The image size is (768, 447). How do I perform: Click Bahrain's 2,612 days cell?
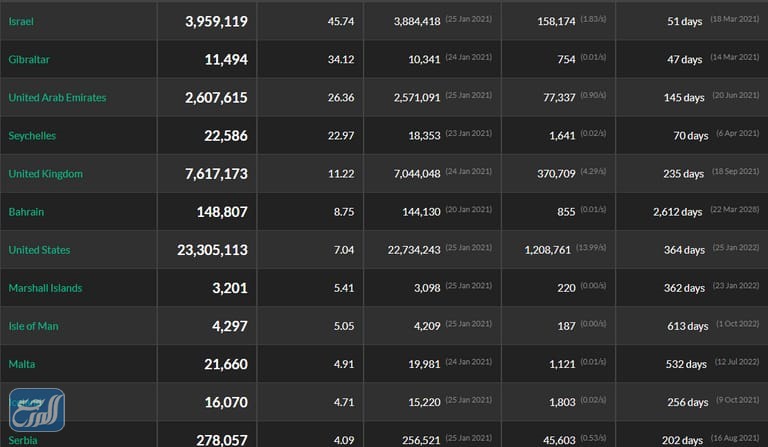(678, 212)
